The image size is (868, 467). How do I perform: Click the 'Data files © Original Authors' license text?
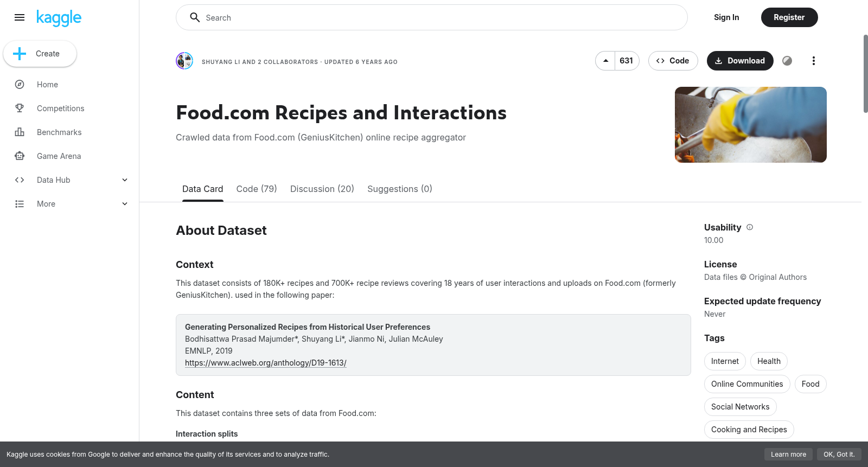coord(755,277)
